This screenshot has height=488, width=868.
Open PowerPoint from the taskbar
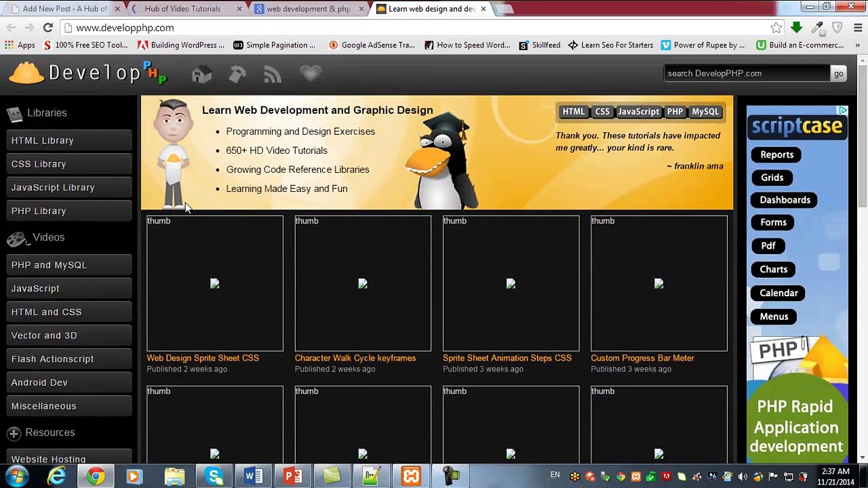pos(292,476)
